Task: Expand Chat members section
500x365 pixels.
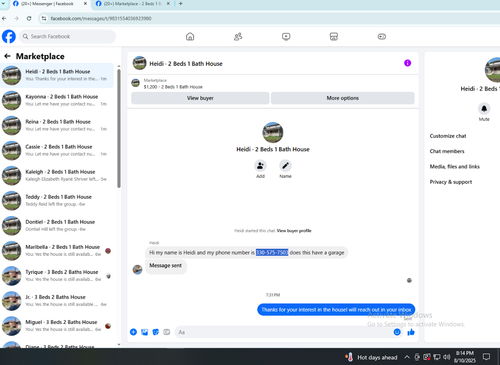Action: click(447, 151)
